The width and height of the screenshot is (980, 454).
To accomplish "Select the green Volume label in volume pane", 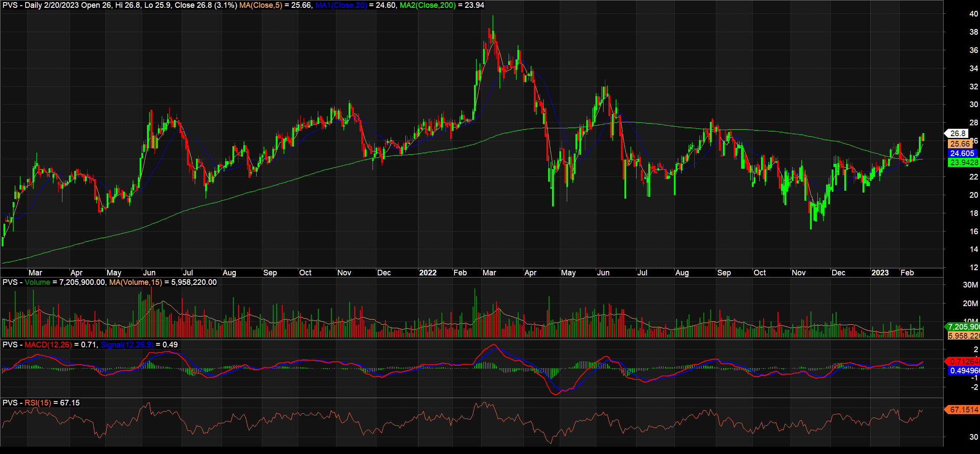I will [37, 282].
